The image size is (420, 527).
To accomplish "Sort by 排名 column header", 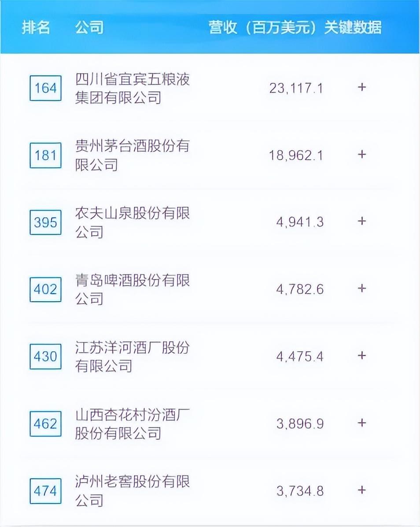I will (x=36, y=27).
